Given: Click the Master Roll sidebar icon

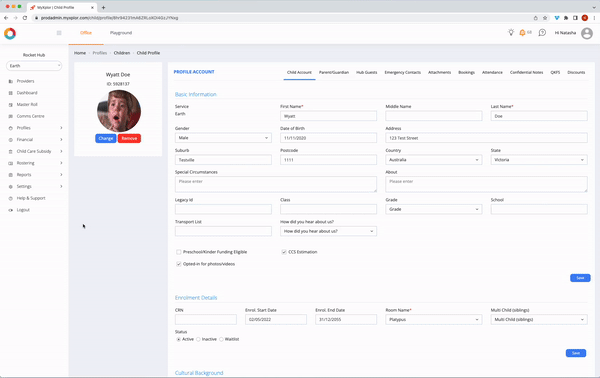Looking at the screenshot, I should point(11,104).
